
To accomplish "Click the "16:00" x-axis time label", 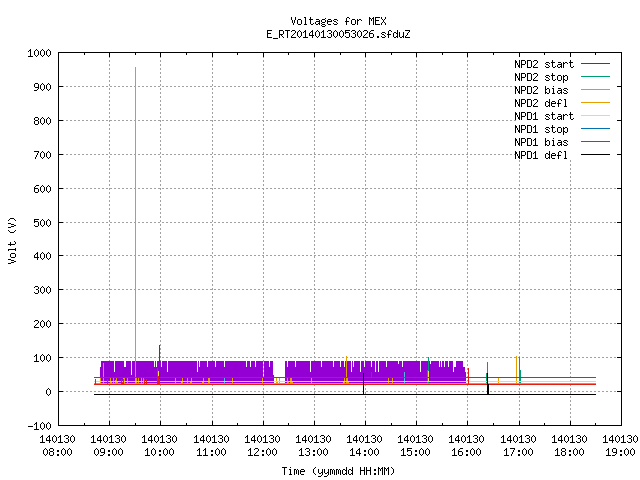I will [x=467, y=453].
